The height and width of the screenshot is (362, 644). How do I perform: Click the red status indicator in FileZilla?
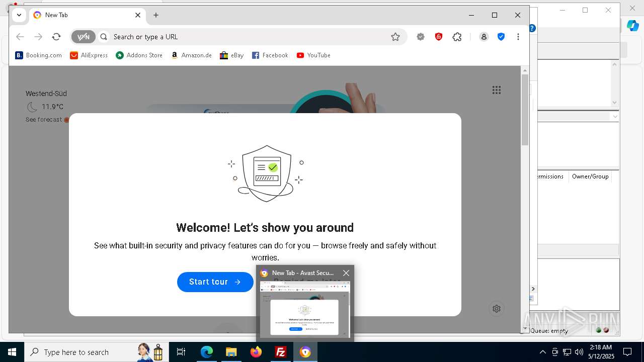[606, 330]
